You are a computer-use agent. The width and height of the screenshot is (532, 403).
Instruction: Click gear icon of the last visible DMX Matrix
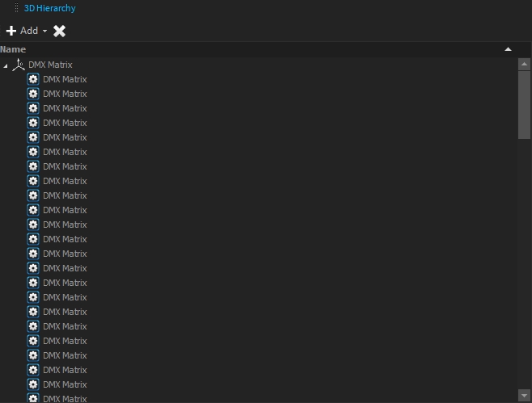[x=33, y=398]
